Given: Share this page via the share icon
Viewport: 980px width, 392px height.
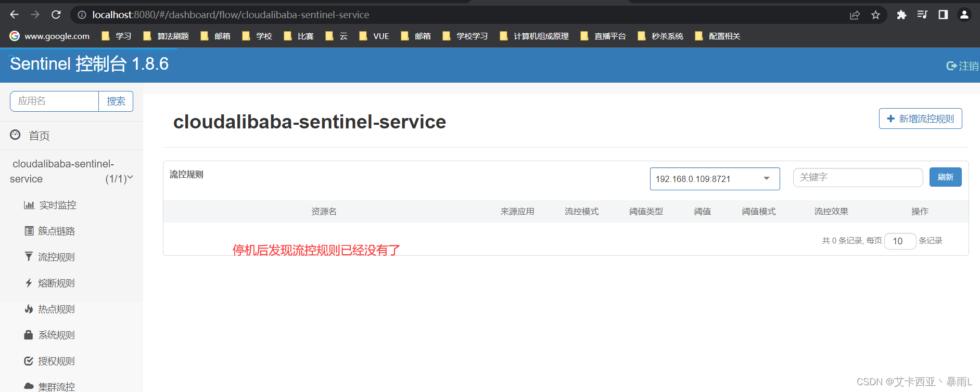Looking at the screenshot, I should 855,15.
